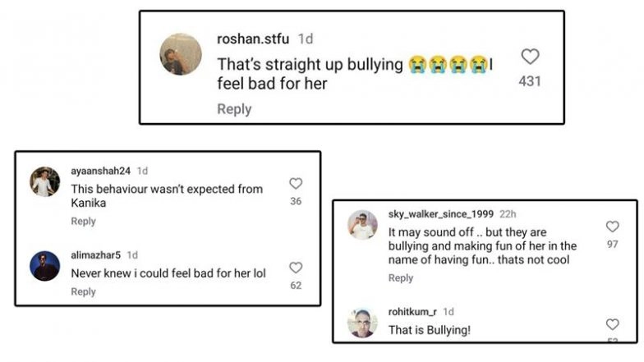Like rohitkum_r's 'That is Bullying!' comment

click(612, 324)
